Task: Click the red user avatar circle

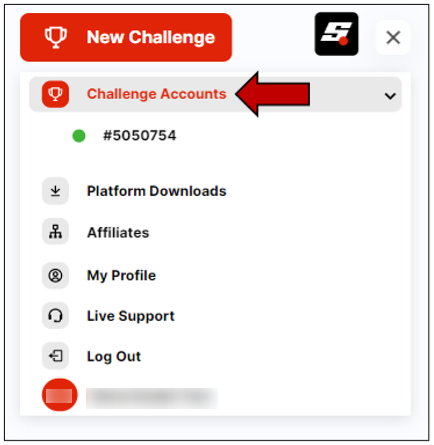Action: coord(59,395)
